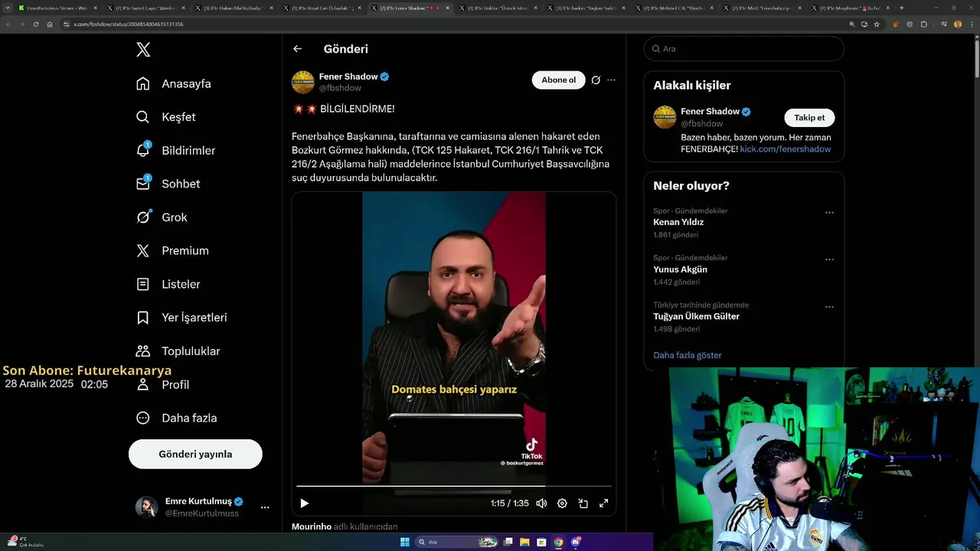
Task: Open the post's three-dot more menu
Action: [611, 80]
